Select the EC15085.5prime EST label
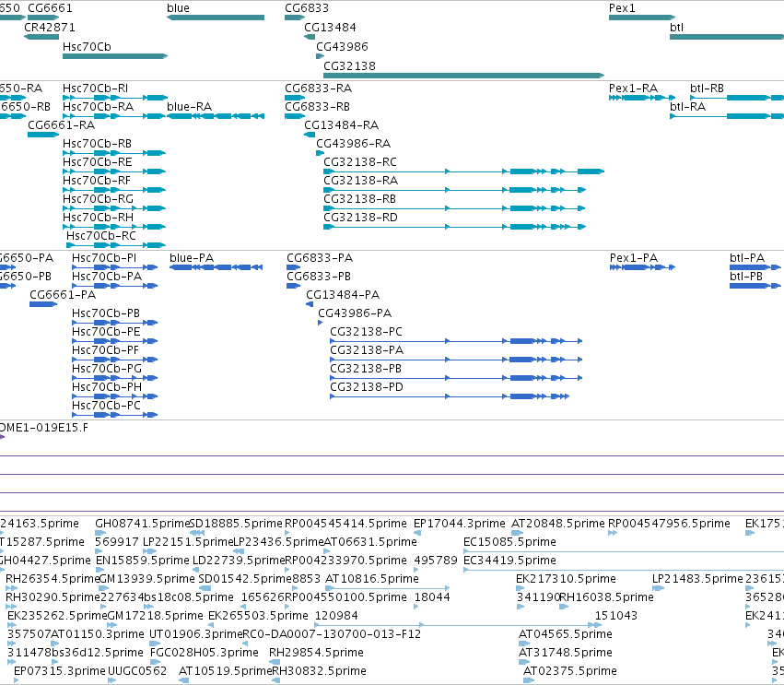The height and width of the screenshot is (685, 784). point(510,542)
